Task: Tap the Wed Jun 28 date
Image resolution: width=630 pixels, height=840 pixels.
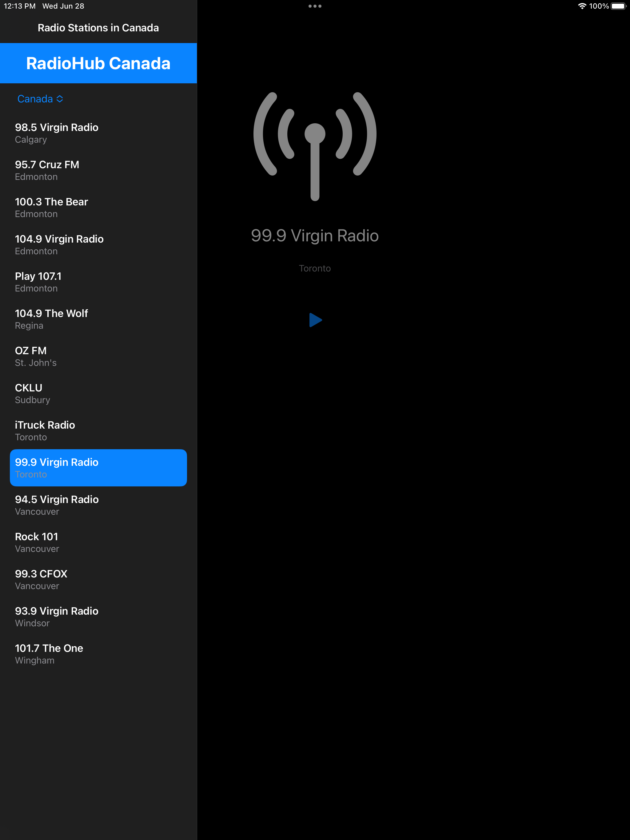Action: [x=63, y=6]
